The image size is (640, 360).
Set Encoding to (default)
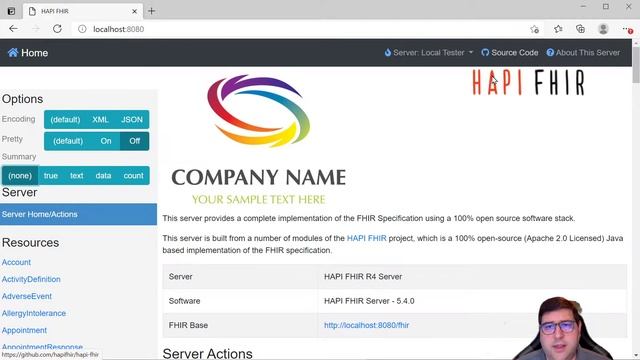[65, 120]
